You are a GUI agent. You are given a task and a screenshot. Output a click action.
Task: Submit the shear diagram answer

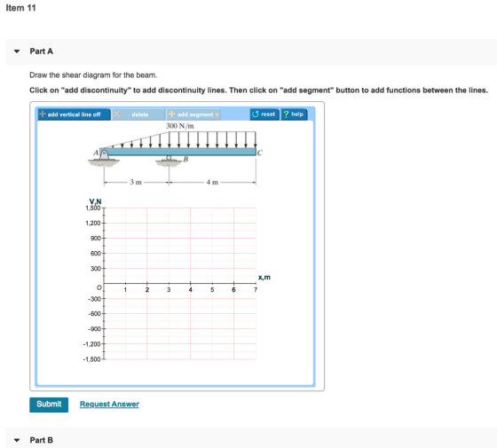point(49,405)
